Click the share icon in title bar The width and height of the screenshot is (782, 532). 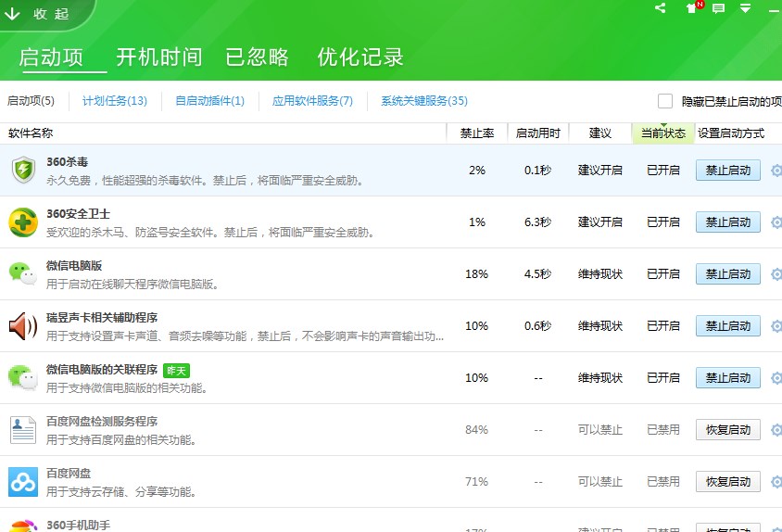pyautogui.click(x=661, y=8)
